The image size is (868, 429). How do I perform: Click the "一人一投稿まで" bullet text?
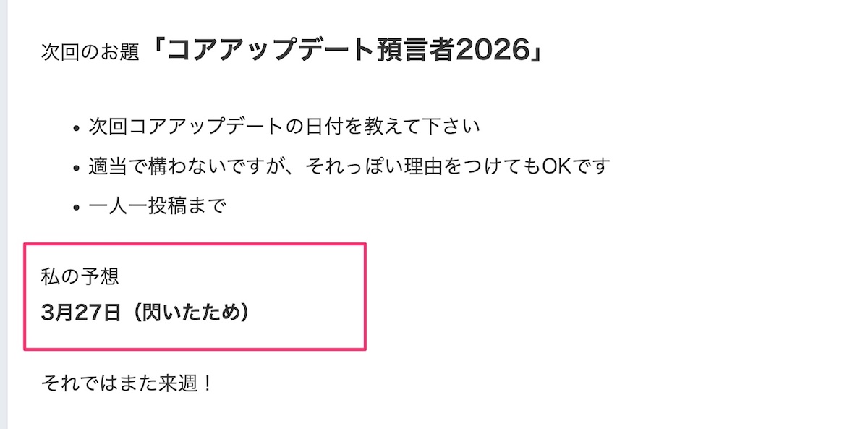tap(158, 207)
